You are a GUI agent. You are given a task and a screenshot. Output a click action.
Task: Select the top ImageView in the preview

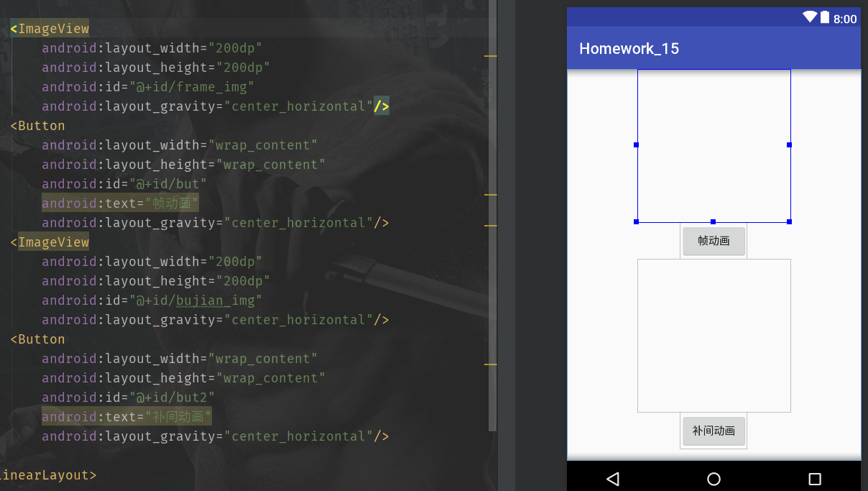[714, 146]
